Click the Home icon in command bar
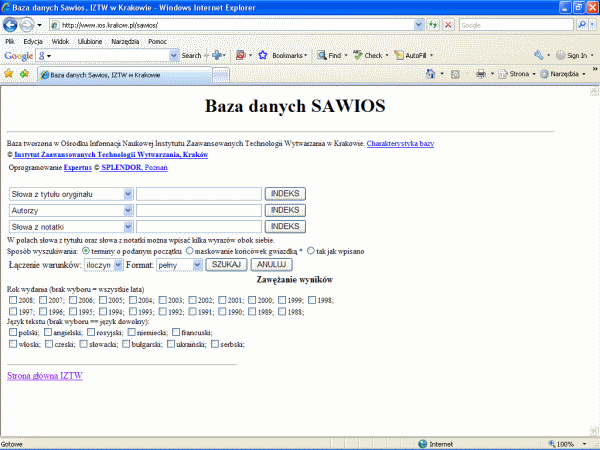 coord(430,74)
